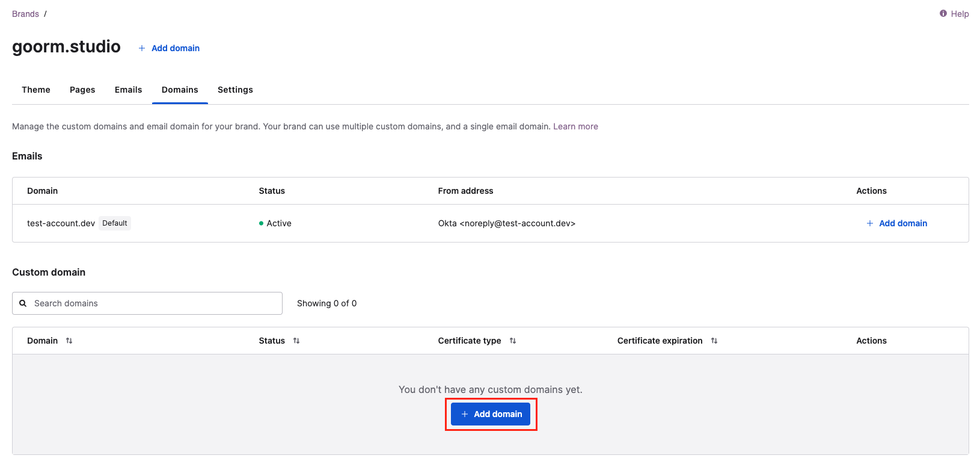Switch to the Pages tab
The width and height of the screenshot is (980, 467).
coord(82,90)
